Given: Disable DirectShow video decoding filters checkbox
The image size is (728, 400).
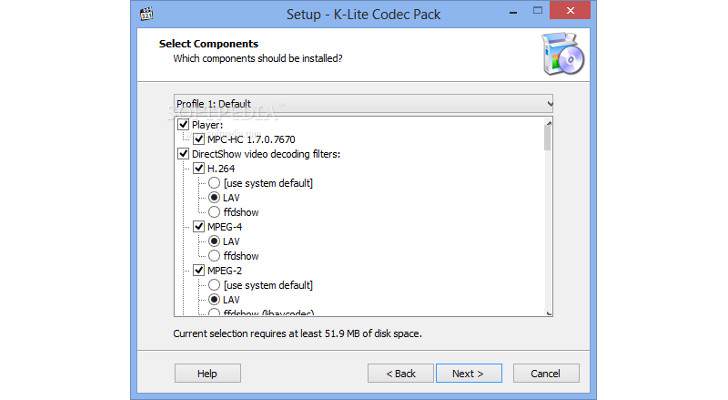Looking at the screenshot, I should pos(183,154).
